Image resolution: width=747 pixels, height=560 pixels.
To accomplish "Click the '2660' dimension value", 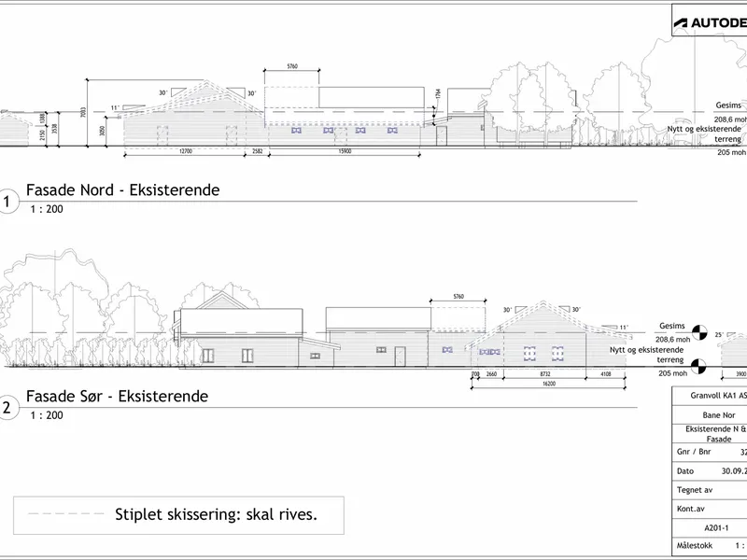I will pos(491,374).
